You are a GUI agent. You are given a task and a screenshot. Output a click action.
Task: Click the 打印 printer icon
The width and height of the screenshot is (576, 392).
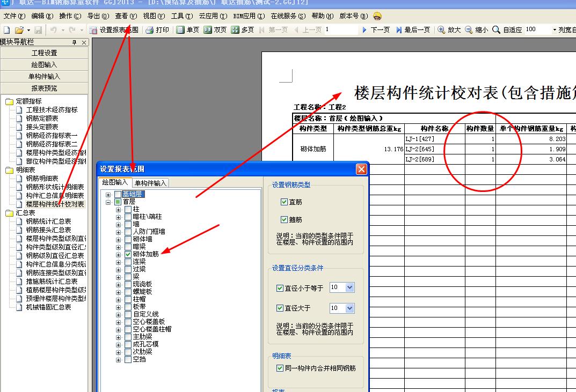click(x=150, y=30)
